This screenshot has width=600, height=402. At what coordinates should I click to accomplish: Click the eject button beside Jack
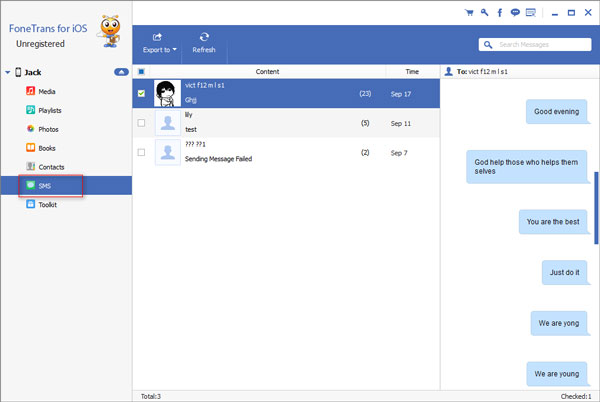click(121, 73)
